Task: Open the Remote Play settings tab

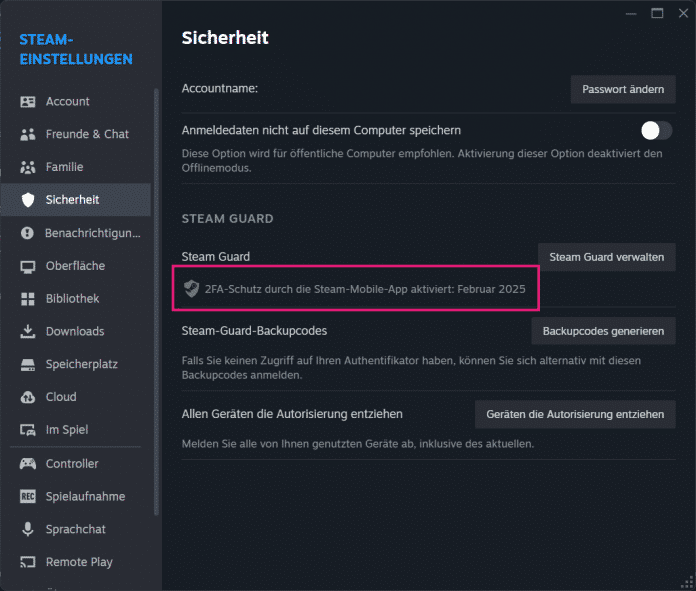Action: [79, 562]
